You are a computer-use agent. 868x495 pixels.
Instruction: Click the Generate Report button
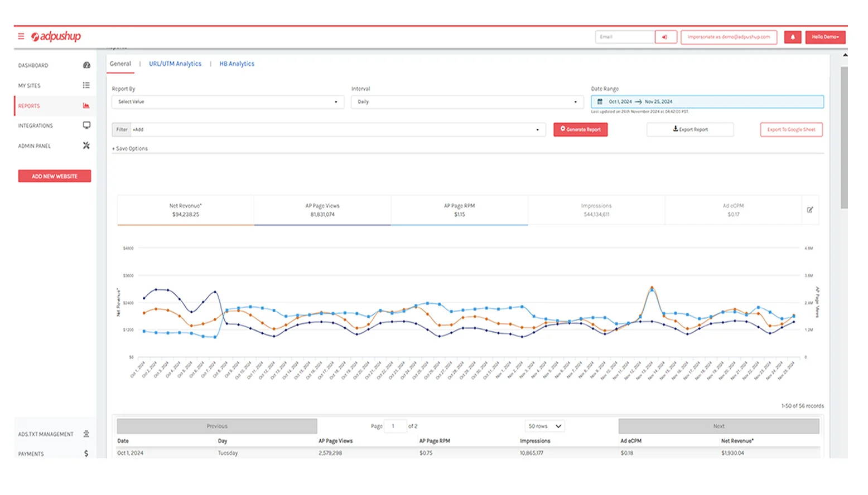click(x=581, y=129)
